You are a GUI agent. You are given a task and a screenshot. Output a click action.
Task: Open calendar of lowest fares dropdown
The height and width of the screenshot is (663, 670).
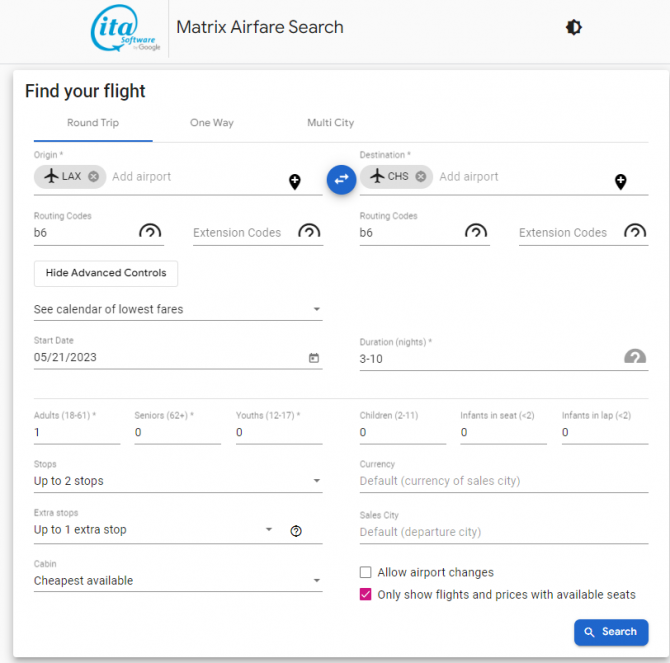coord(178,309)
